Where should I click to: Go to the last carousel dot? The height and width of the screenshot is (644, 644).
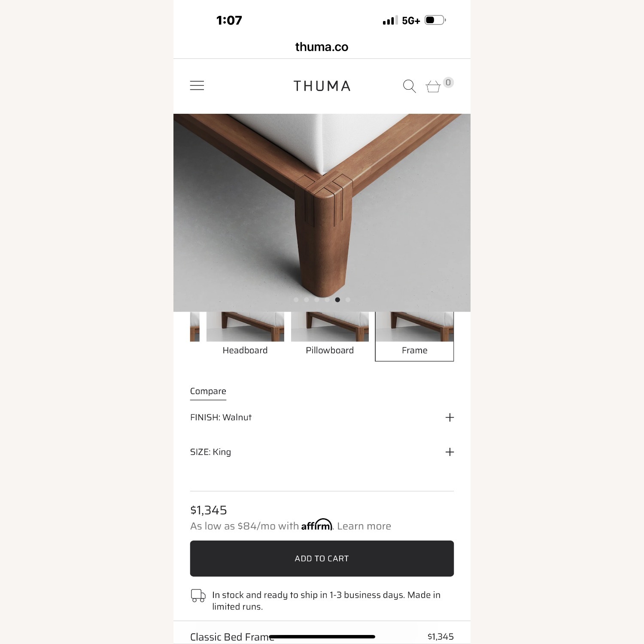tap(348, 300)
